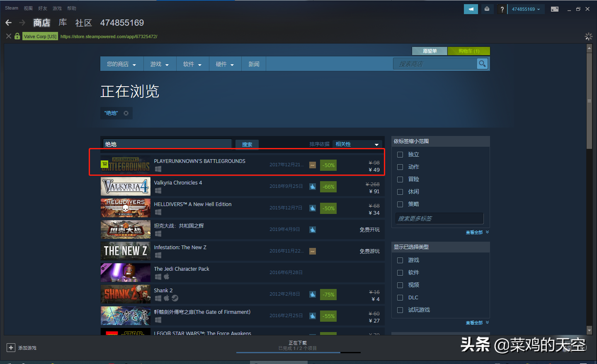The width and height of the screenshot is (597, 364).
Task: Check the 独立 tag checkbox
Action: (400, 155)
